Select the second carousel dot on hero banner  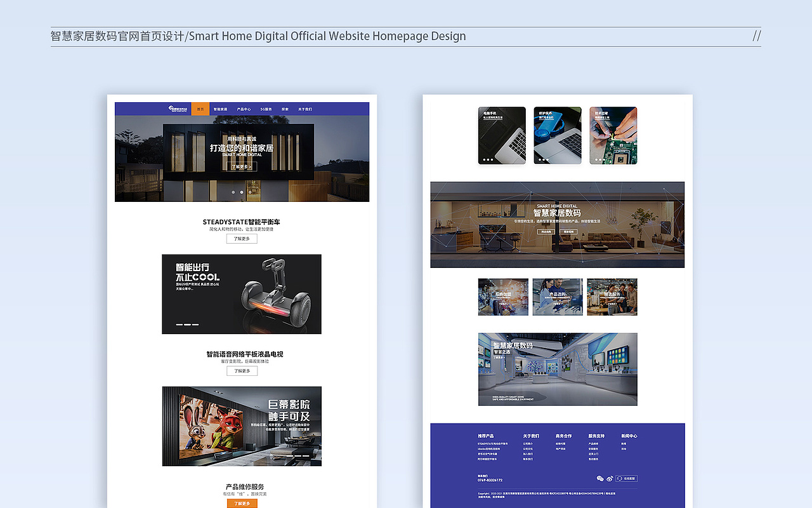pos(242,191)
